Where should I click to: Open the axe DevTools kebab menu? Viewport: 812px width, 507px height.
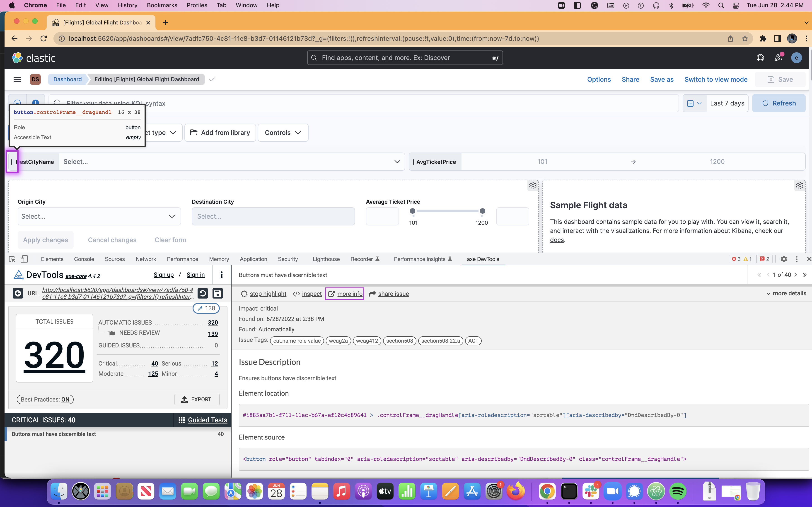pos(221,275)
